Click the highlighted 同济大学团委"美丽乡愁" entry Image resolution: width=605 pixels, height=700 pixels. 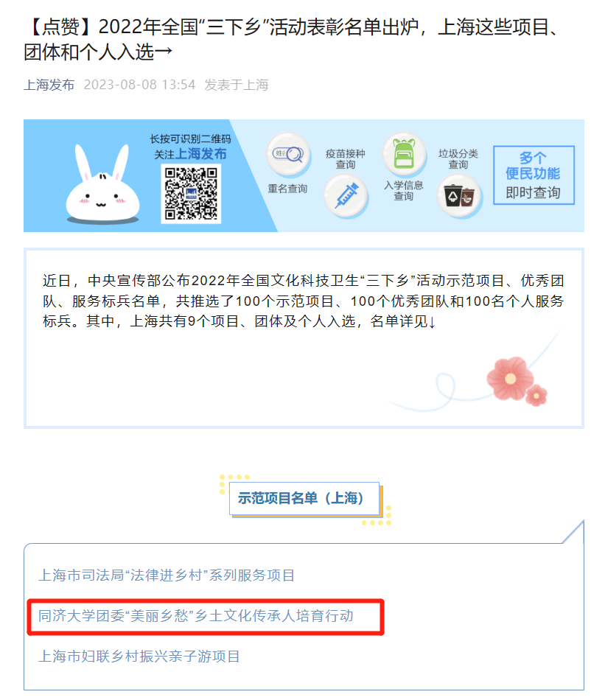196,616
